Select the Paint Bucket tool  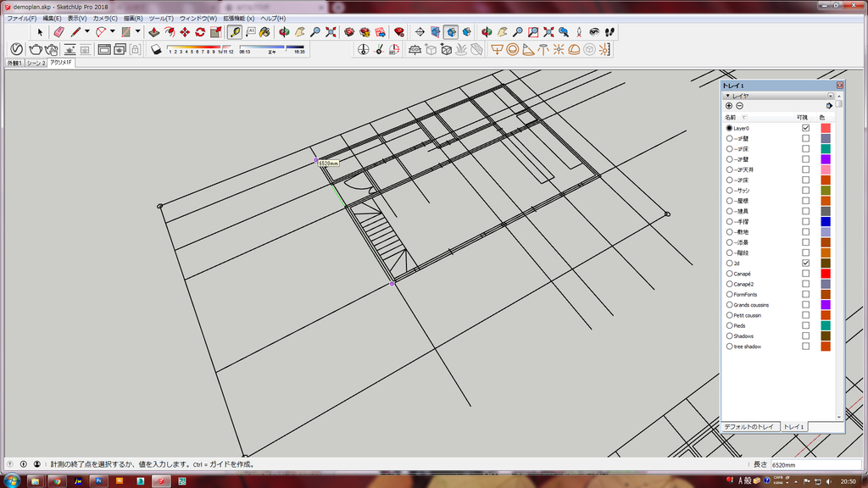[265, 32]
